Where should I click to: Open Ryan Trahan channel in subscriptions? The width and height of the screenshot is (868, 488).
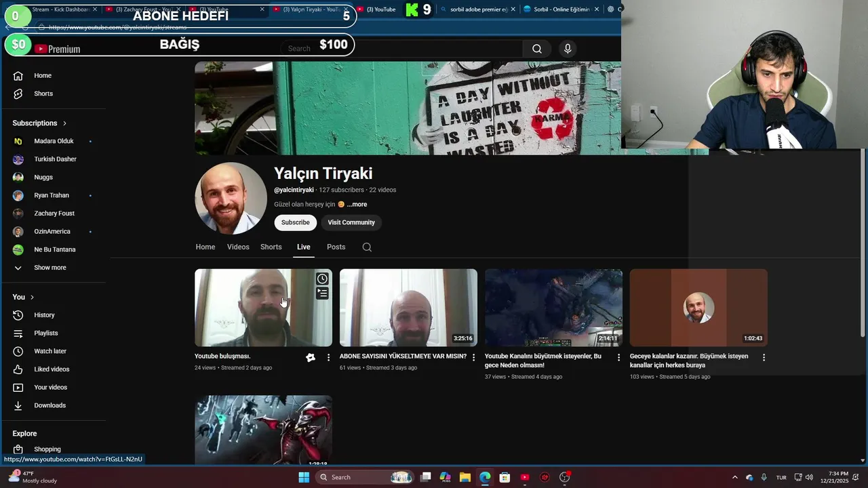click(x=52, y=195)
